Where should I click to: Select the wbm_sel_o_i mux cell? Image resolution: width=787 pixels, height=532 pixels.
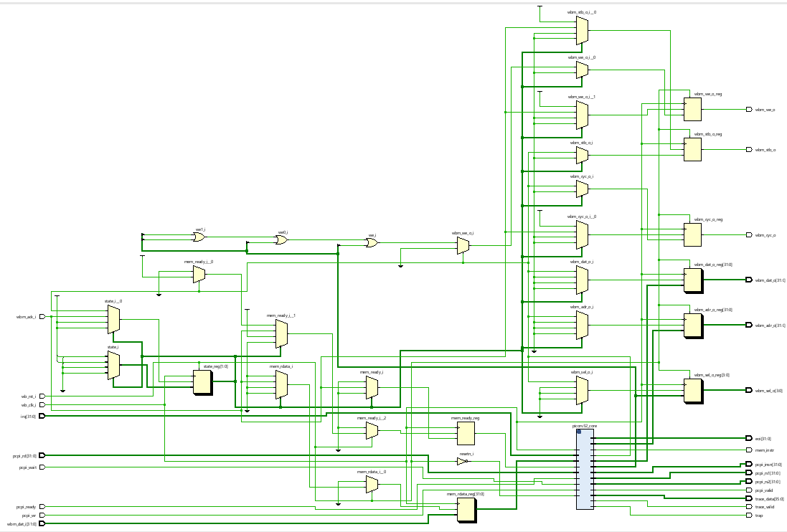point(583,390)
